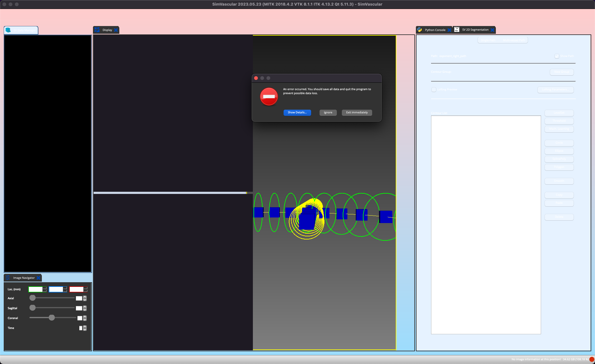The height and width of the screenshot is (364, 595).
Task: Click the Coronal value stepper arrows
Action: click(x=85, y=318)
